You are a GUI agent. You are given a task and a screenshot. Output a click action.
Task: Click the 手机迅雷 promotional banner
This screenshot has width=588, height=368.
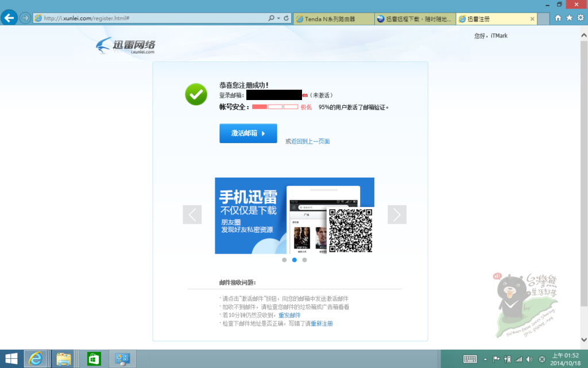coord(295,216)
